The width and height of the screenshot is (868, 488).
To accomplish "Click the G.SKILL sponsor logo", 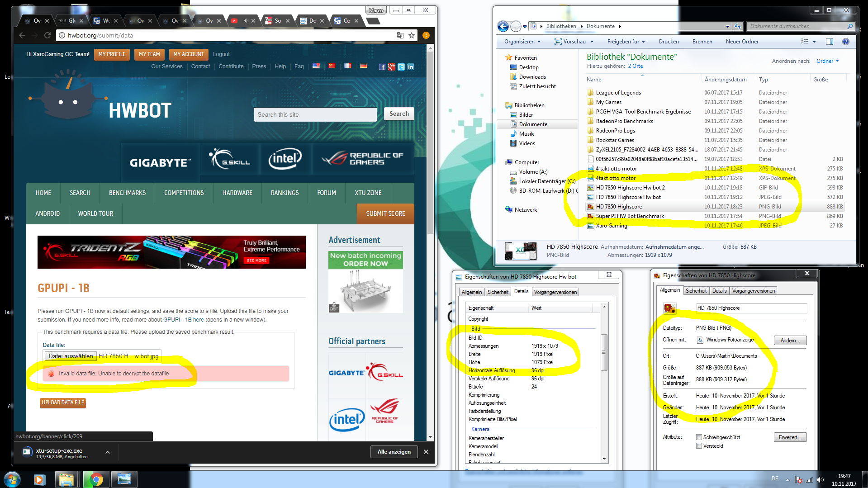I will pos(230,158).
